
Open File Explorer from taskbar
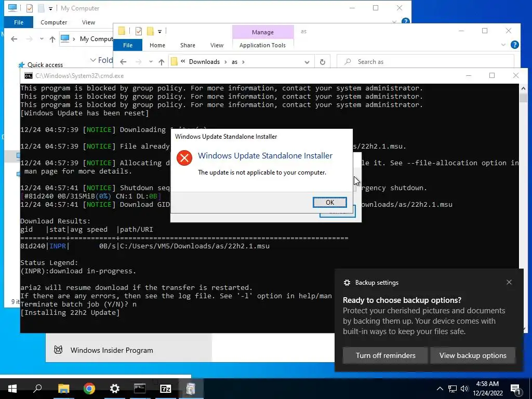[63, 389]
